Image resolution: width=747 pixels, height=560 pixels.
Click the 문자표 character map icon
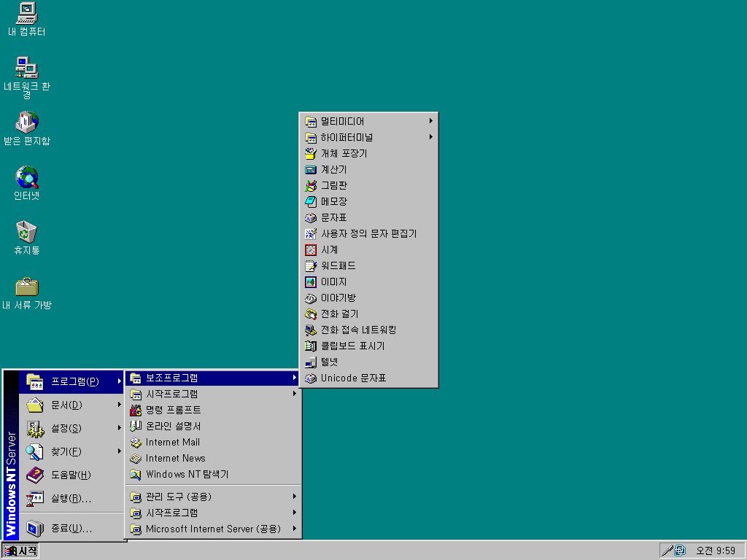click(311, 217)
